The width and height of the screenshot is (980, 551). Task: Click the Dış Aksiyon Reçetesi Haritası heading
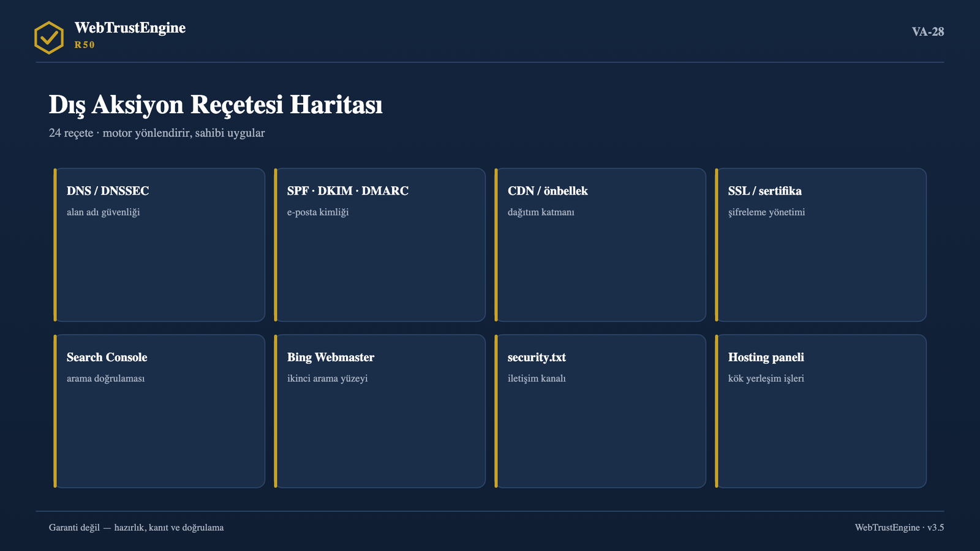pyautogui.click(x=216, y=105)
